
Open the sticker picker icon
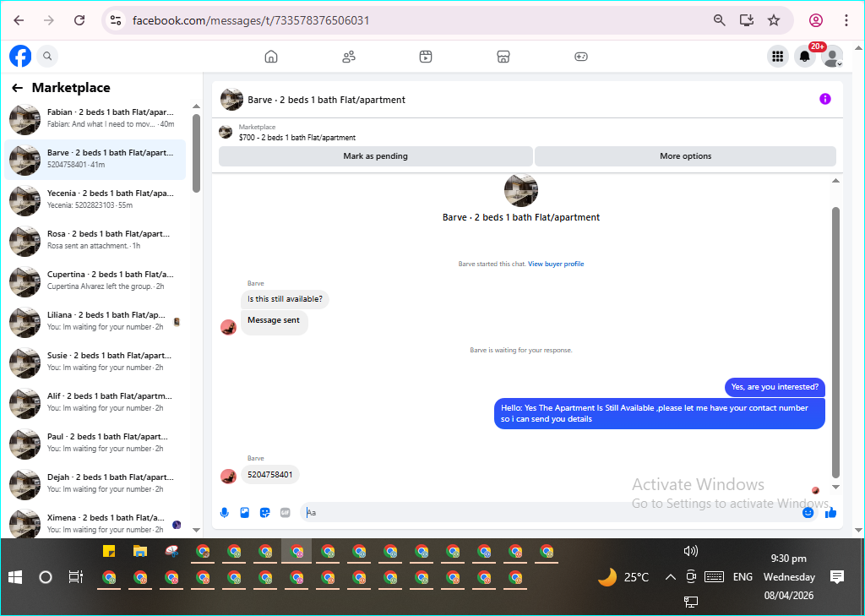coord(264,513)
